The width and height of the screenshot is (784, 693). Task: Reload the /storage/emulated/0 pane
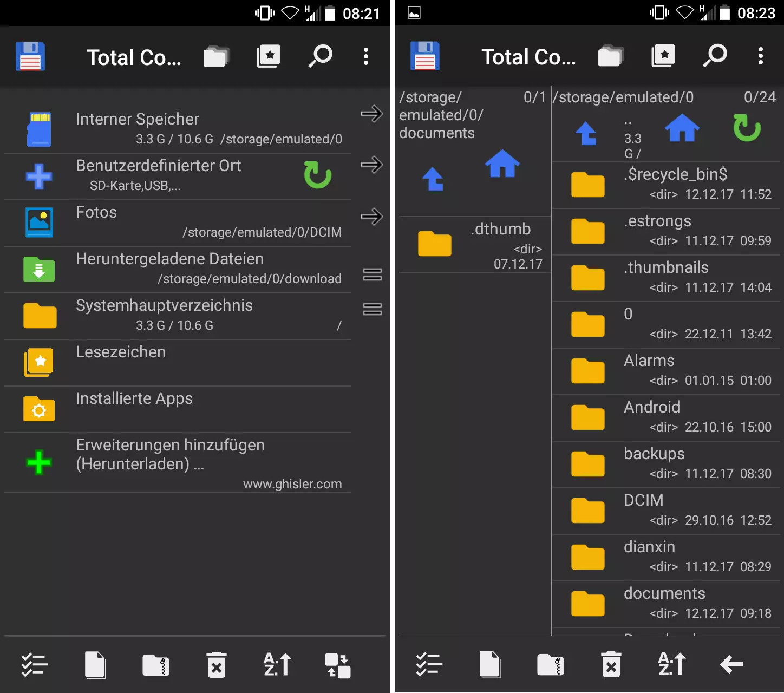[x=747, y=128]
